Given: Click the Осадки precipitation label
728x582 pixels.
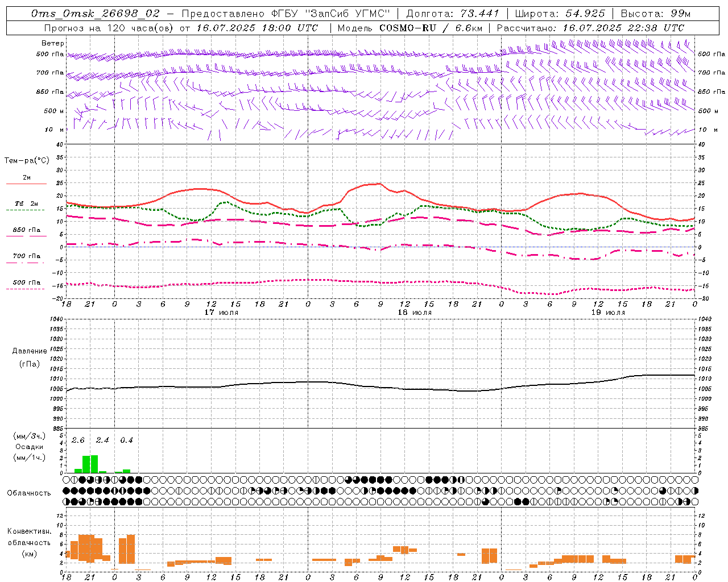Looking at the screenshot, I should [x=29, y=447].
